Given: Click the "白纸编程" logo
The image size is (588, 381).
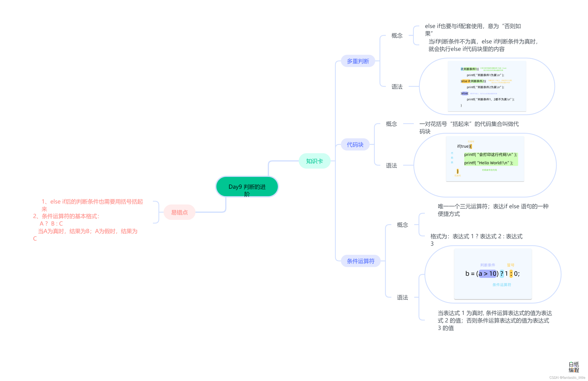Looking at the screenshot, I should [x=574, y=367].
